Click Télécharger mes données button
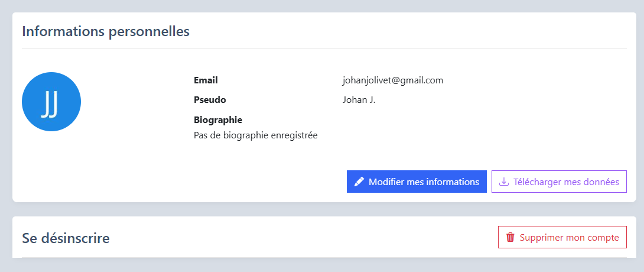644x272 pixels. coord(559,182)
